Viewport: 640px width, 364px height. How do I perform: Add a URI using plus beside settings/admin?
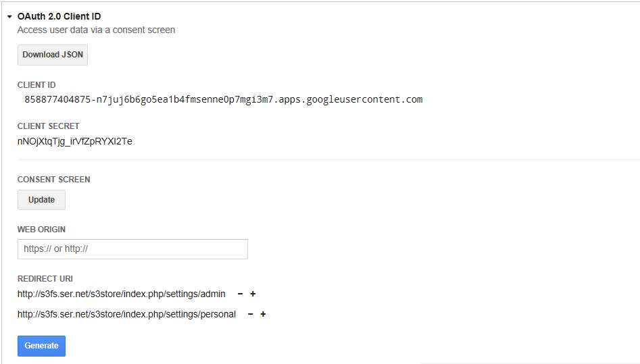(253, 294)
